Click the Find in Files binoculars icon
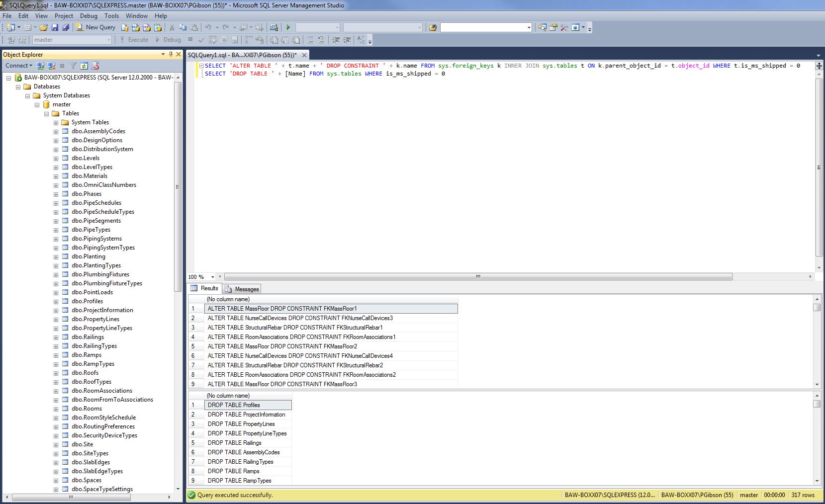Screen dimensions: 825x504 click(433, 27)
